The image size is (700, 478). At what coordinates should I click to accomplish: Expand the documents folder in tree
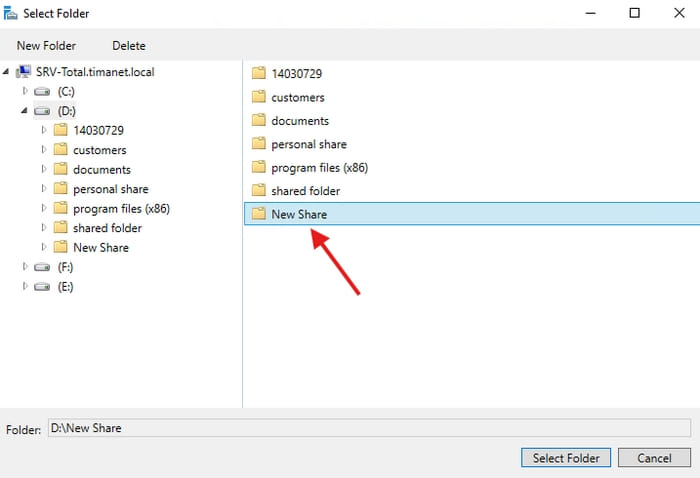click(44, 169)
